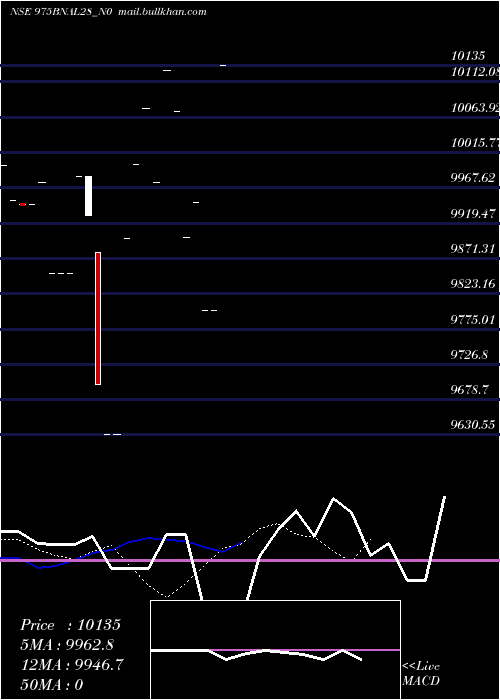Click inside the MACD inset chart box
This screenshot has height=700, width=500.
[x=275, y=650]
